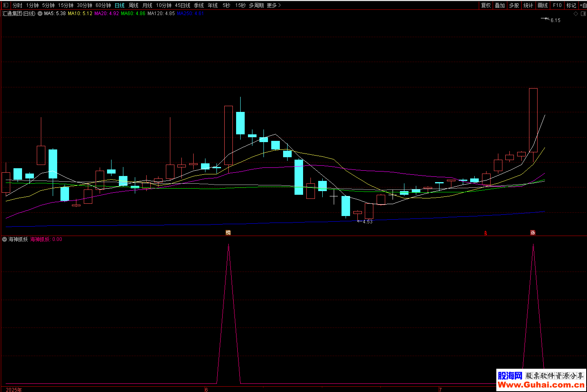Click the blue MA250 label

pyautogui.click(x=190, y=13)
